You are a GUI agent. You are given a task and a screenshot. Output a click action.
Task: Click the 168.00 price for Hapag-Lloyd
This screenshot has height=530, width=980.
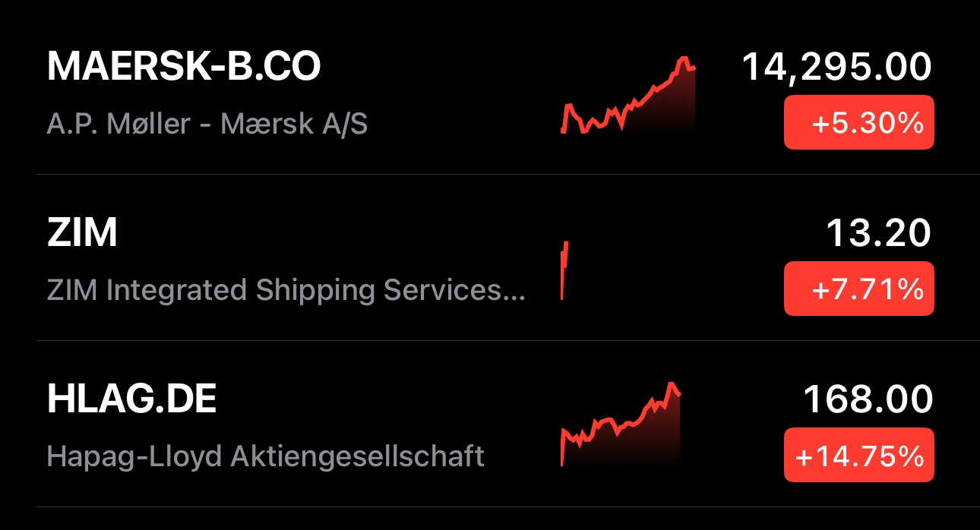click(868, 400)
